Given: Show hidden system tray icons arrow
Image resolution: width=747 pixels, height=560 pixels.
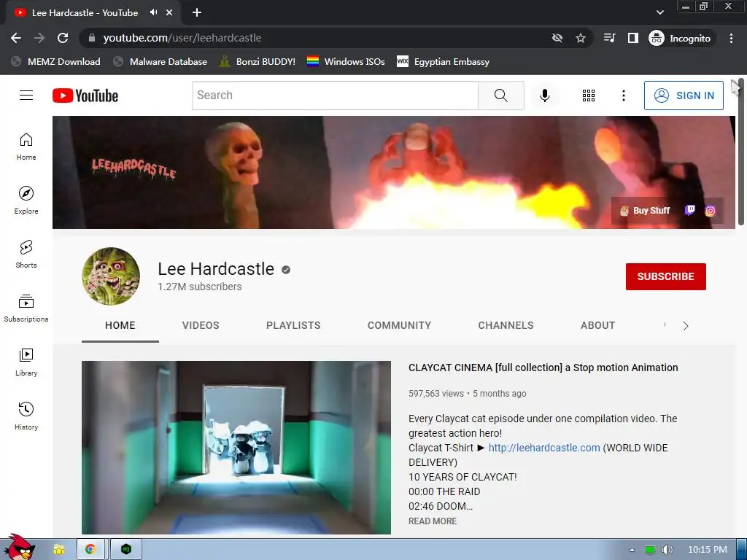Looking at the screenshot, I should (632, 550).
